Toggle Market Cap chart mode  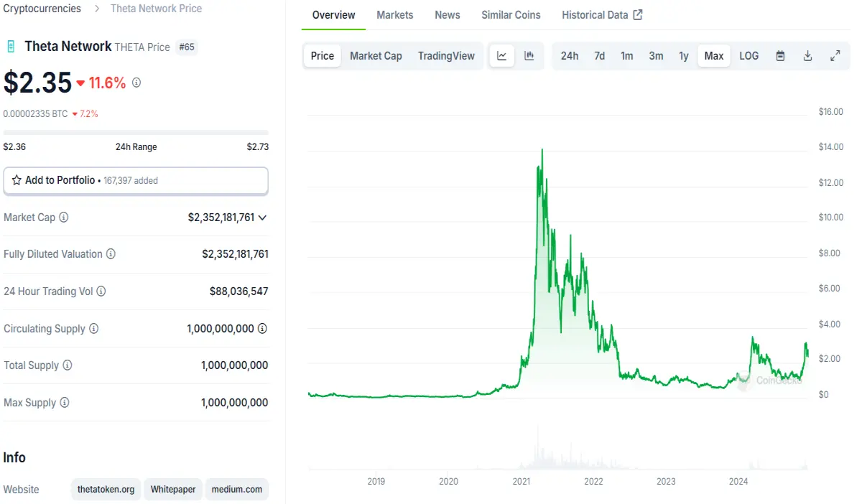[376, 56]
